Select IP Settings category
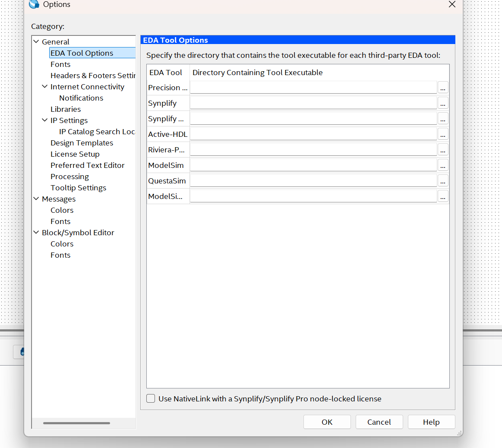Screen dimensions: 502x448 pyautogui.click(x=69, y=120)
